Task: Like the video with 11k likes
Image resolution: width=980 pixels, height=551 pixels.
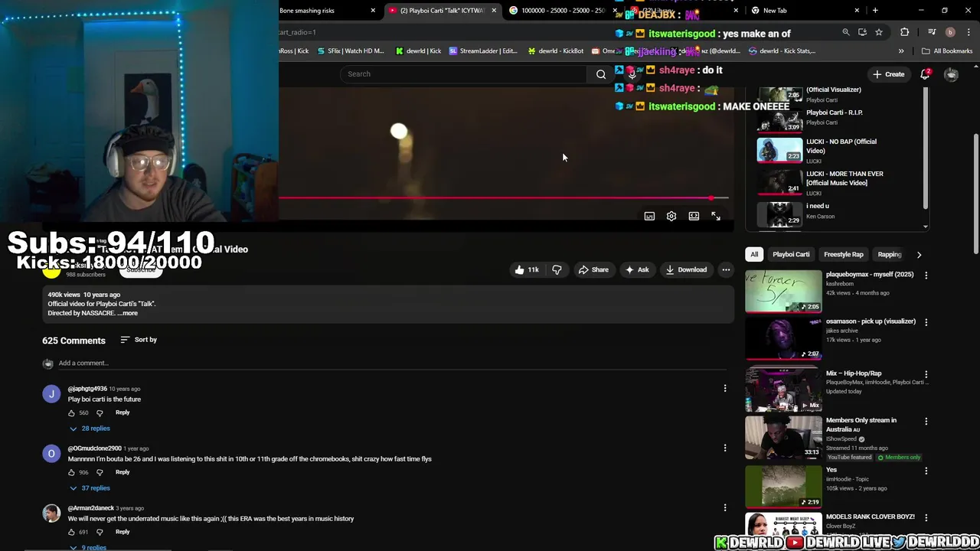Action: 527,269
